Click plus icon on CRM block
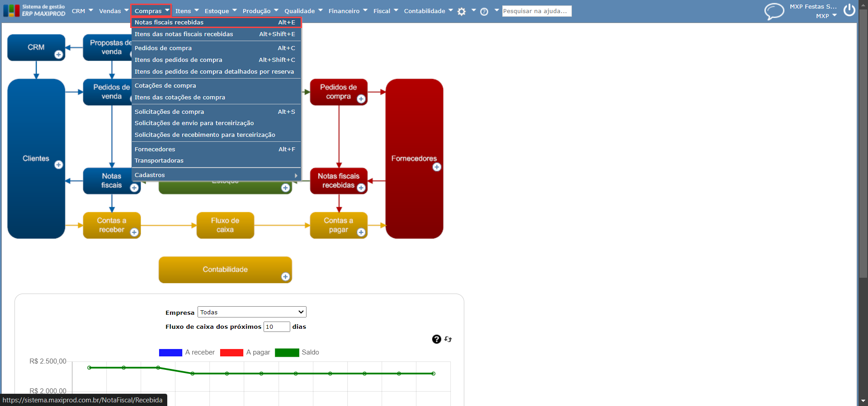The width and height of the screenshot is (868, 406). (59, 55)
